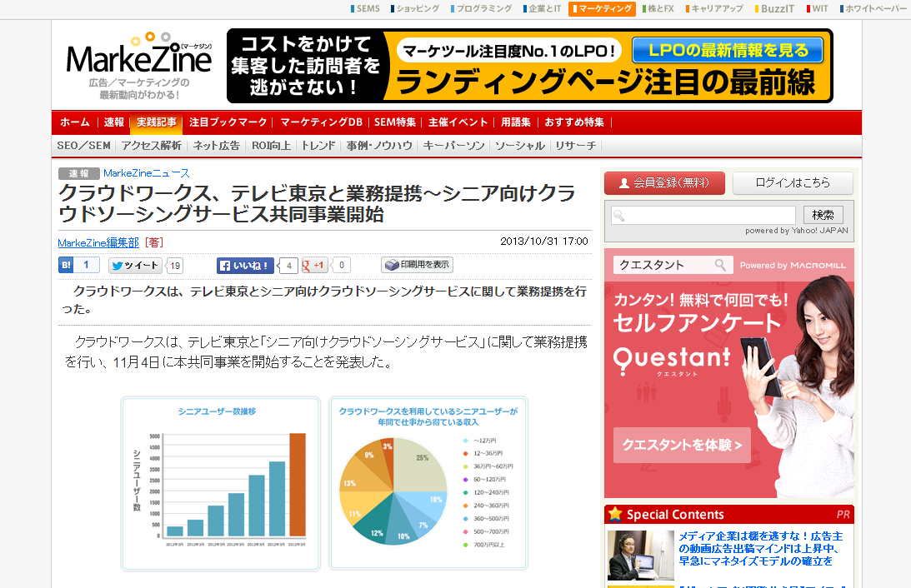Open 用語集 menu item
The height and width of the screenshot is (588, 911).
tap(516, 122)
